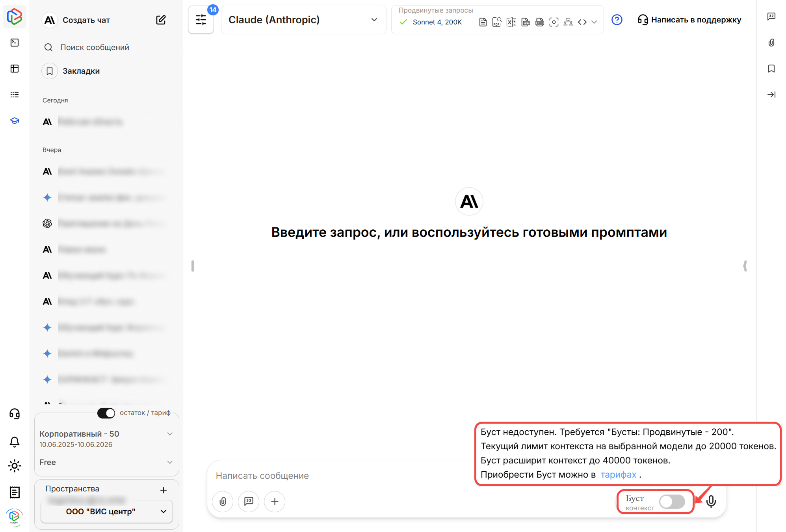The height and width of the screenshot is (532, 786).
Task: Follow the тарифах link in the tooltip
Action: click(618, 474)
